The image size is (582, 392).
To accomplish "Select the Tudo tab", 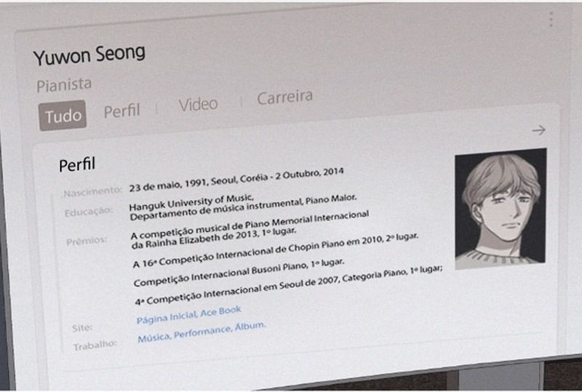I will (63, 116).
